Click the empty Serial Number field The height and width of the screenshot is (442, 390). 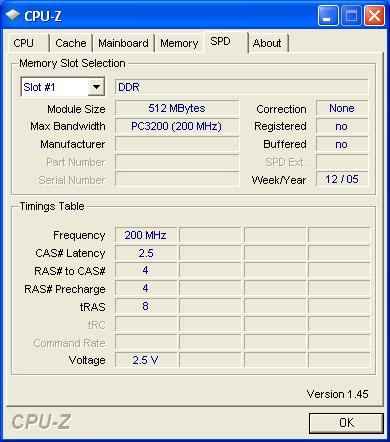click(x=177, y=180)
